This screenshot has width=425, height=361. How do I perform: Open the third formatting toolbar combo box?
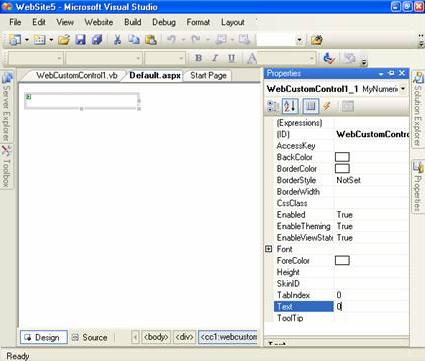(x=181, y=58)
